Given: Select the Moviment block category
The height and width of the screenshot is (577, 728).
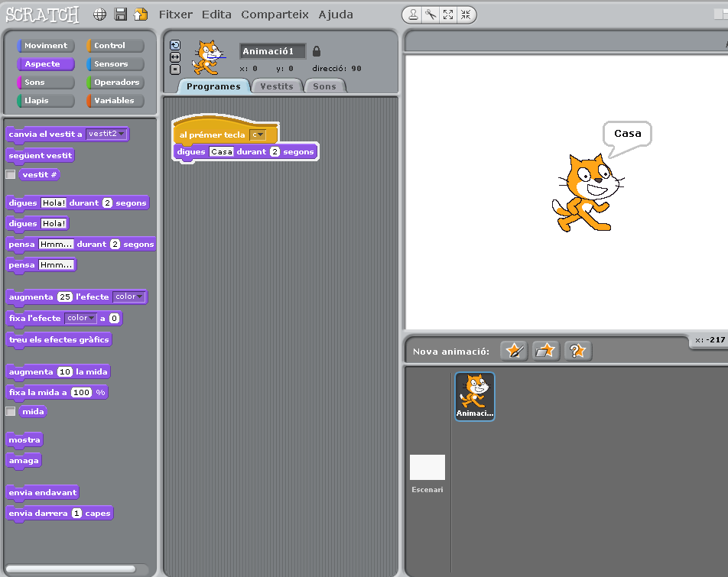Looking at the screenshot, I should tap(46, 45).
